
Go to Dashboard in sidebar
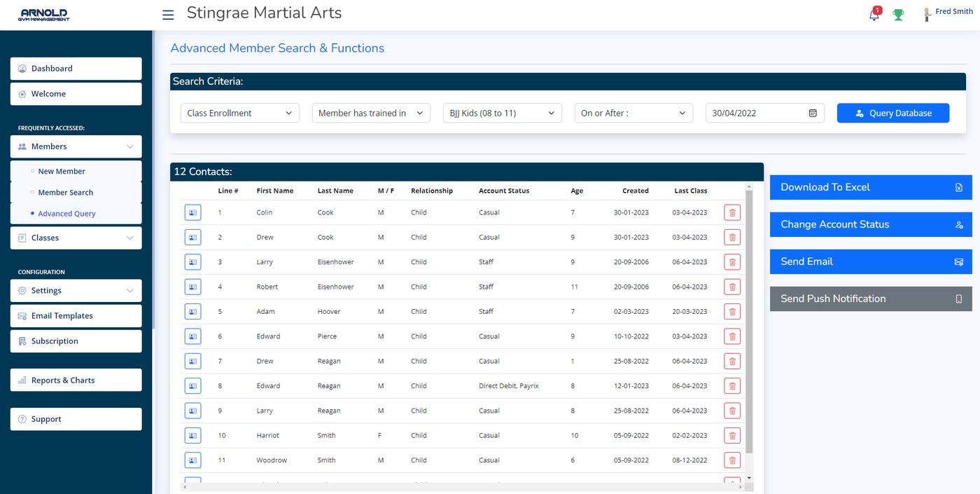pyautogui.click(x=76, y=69)
